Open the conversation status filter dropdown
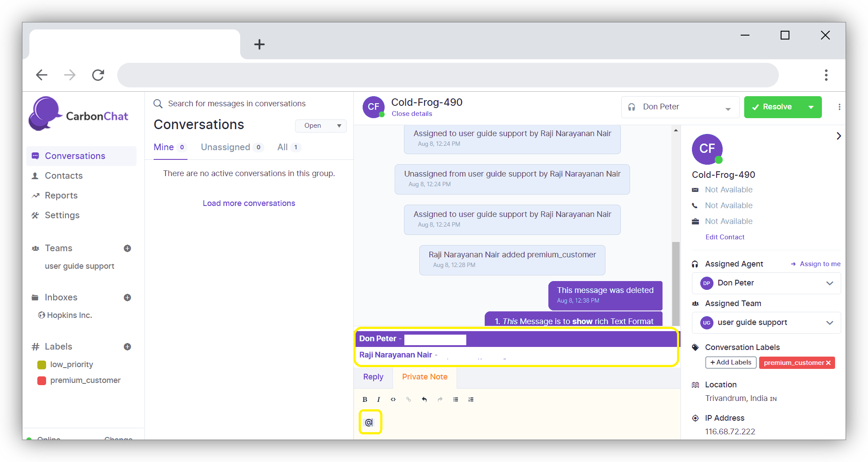868x462 pixels. click(x=321, y=126)
